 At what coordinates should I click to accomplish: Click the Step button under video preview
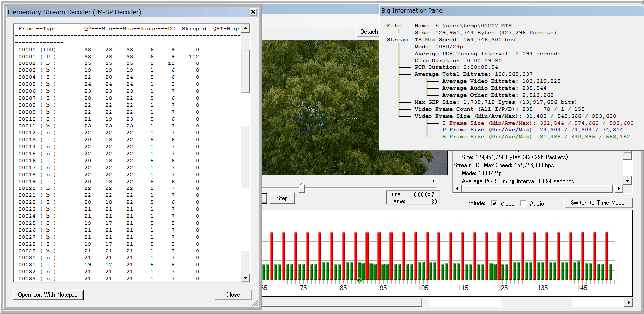coord(282,198)
